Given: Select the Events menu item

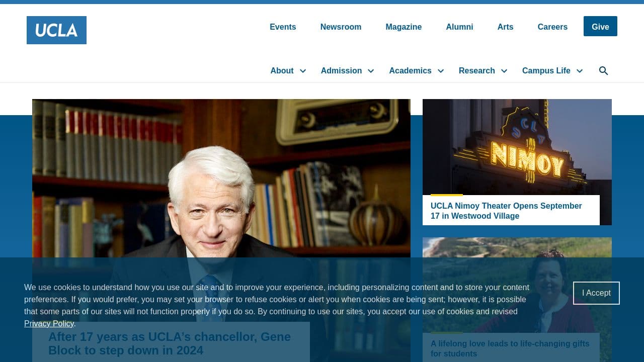Looking at the screenshot, I should coord(283,27).
